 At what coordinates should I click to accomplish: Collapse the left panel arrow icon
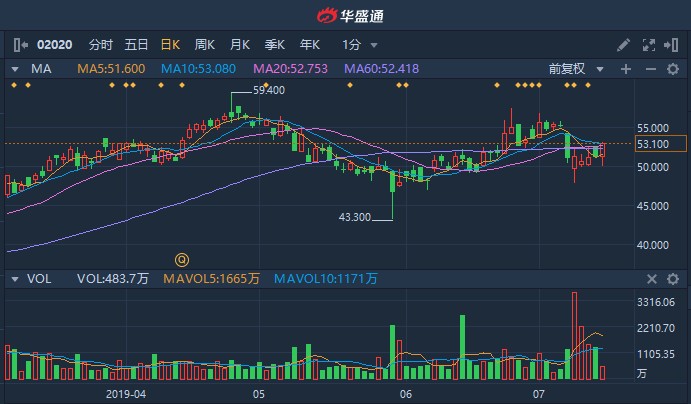[20, 45]
